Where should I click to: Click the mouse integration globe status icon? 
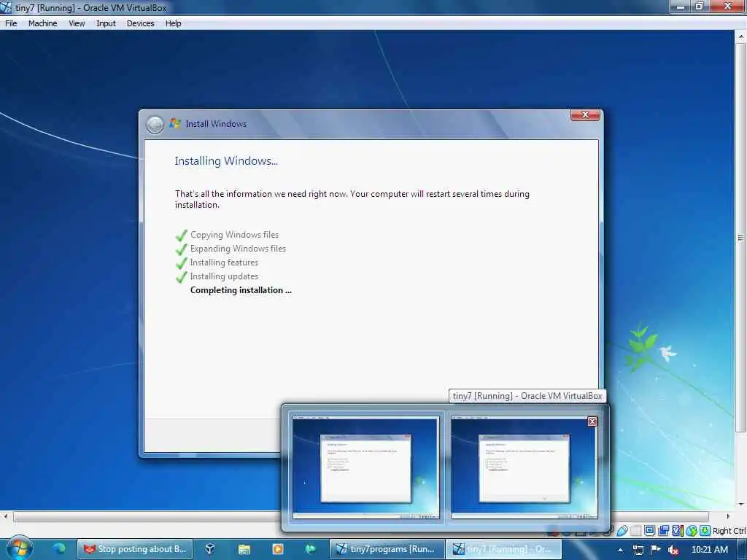click(x=692, y=531)
